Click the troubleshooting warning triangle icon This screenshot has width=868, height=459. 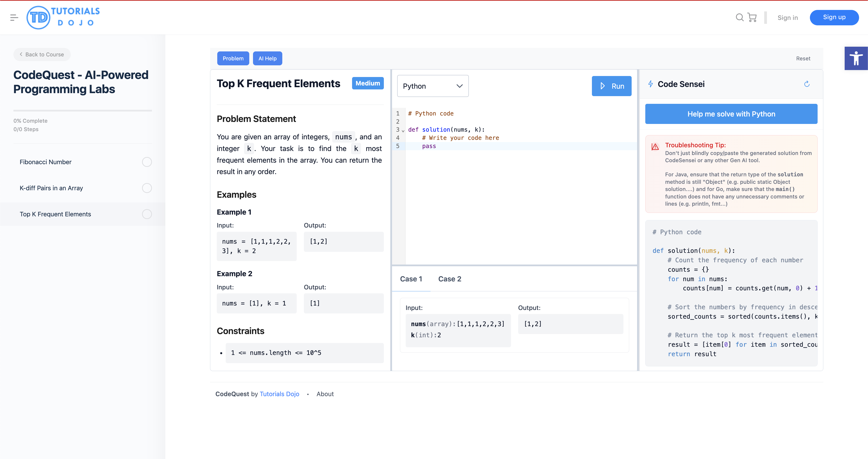655,147
